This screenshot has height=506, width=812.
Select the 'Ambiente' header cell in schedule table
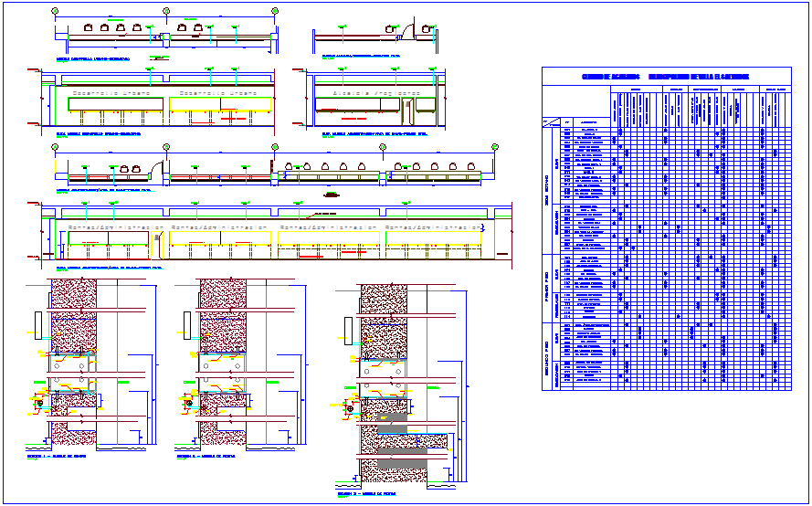coord(589,121)
